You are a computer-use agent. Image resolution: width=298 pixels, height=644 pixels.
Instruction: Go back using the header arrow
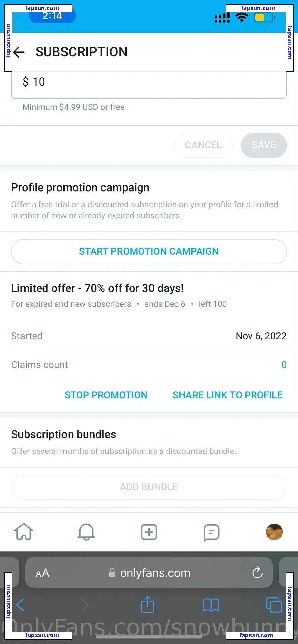[x=19, y=52]
